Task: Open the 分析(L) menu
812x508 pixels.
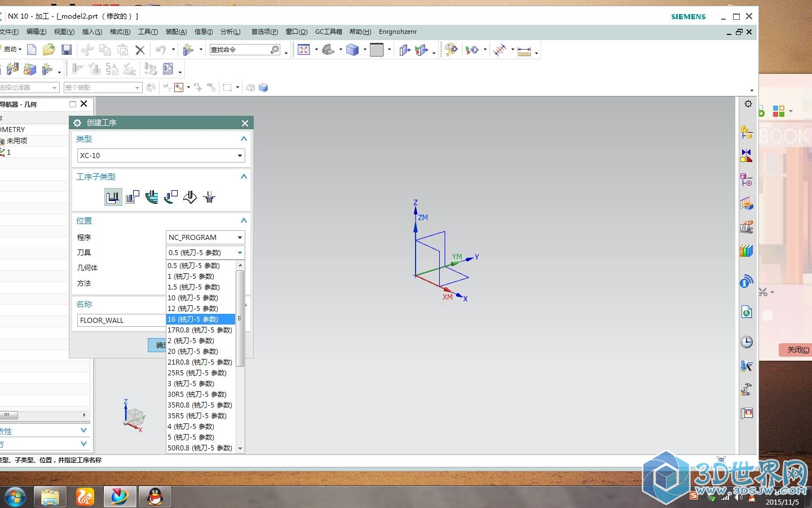Action: click(230, 32)
